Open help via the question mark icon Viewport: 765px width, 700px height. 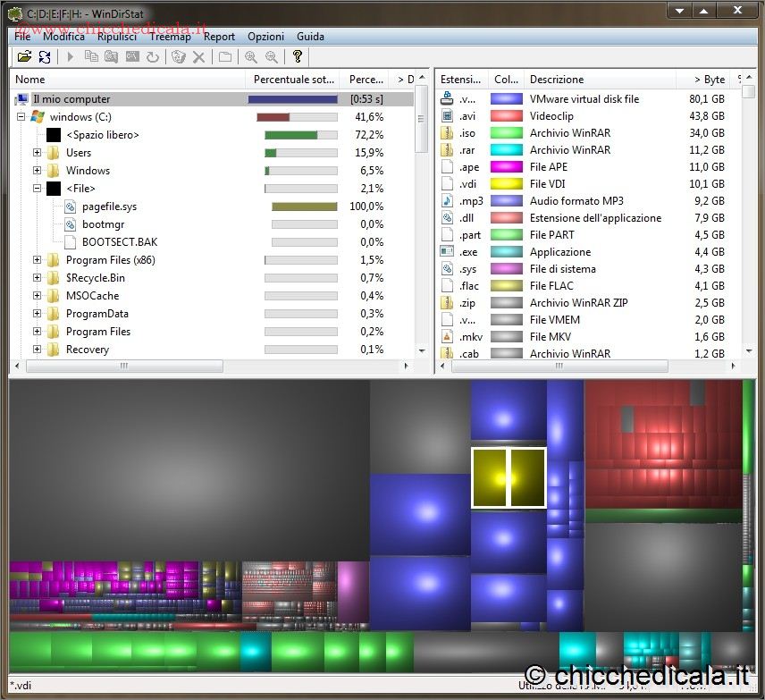(298, 56)
